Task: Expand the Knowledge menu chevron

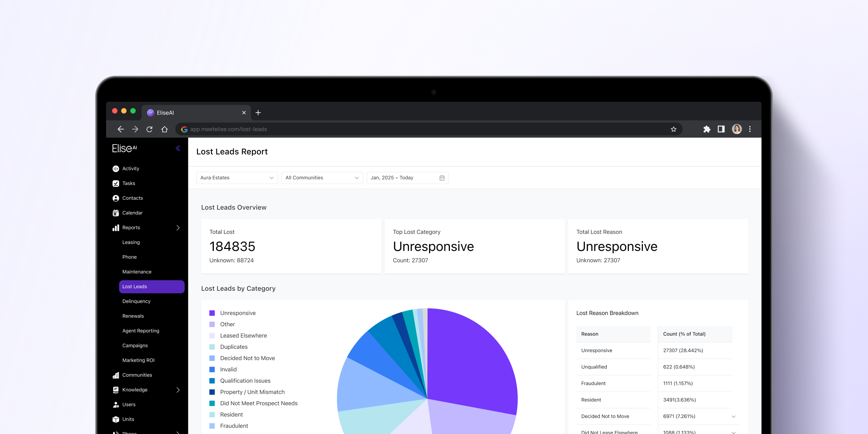Action: 178,390
